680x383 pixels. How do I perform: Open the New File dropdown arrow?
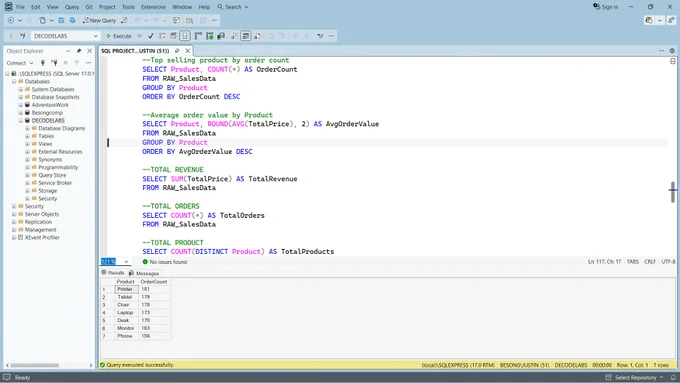click(52, 20)
